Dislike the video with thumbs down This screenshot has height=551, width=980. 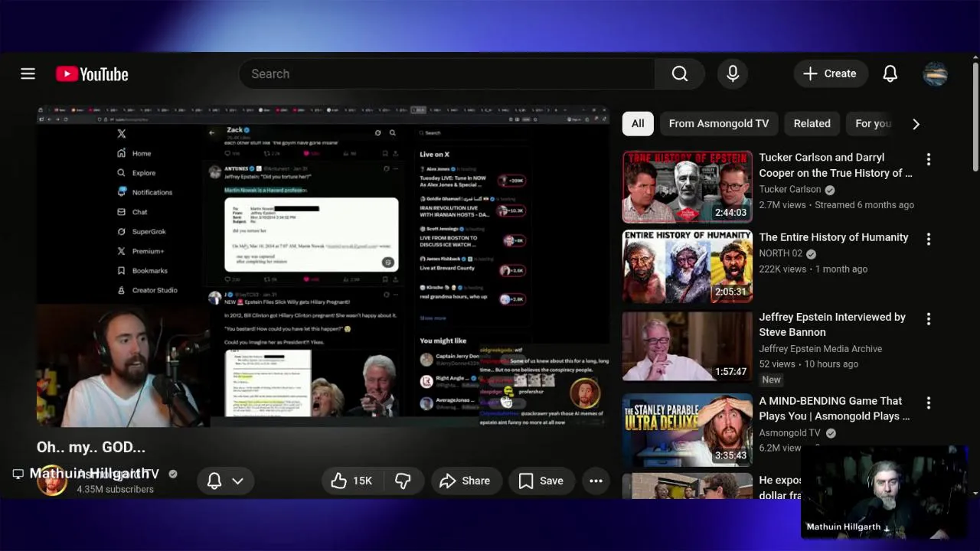[x=403, y=481]
